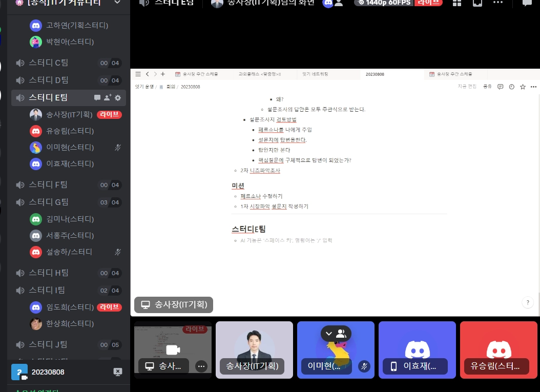Click the 공유 share button in Notion
Screen dimensions: 540x392
tap(487, 87)
